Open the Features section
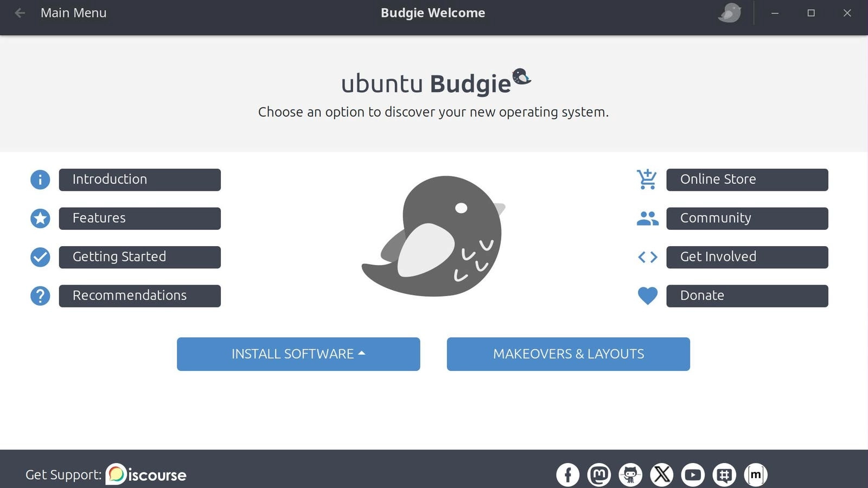The width and height of the screenshot is (868, 488). point(139,219)
